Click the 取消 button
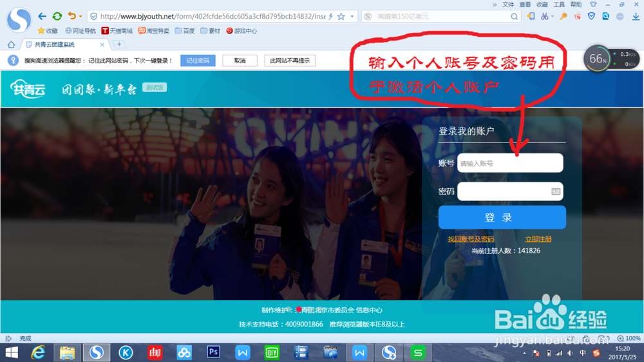Image resolution: width=644 pixels, height=362 pixels. click(240, 61)
